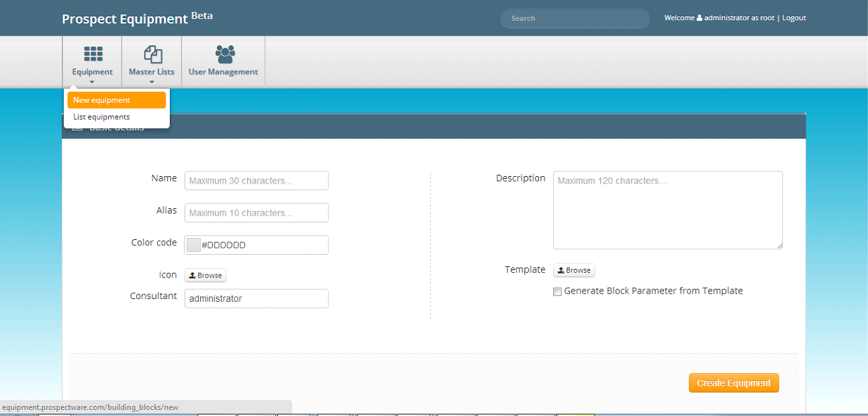Open the User Management label
This screenshot has height=416, width=868.
[x=224, y=72]
